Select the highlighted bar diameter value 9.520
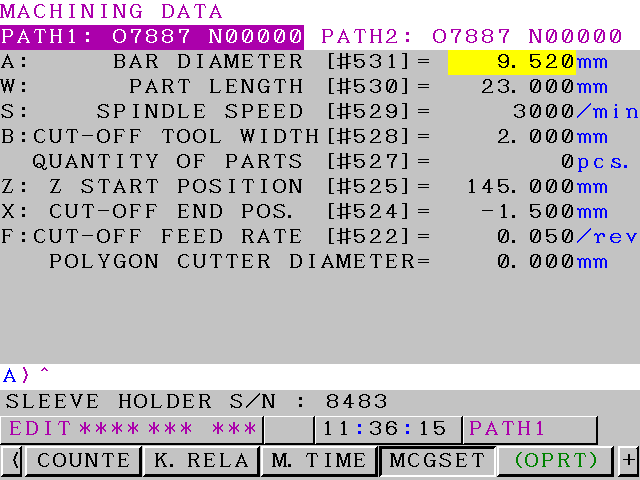The image size is (640, 480). tap(511, 62)
